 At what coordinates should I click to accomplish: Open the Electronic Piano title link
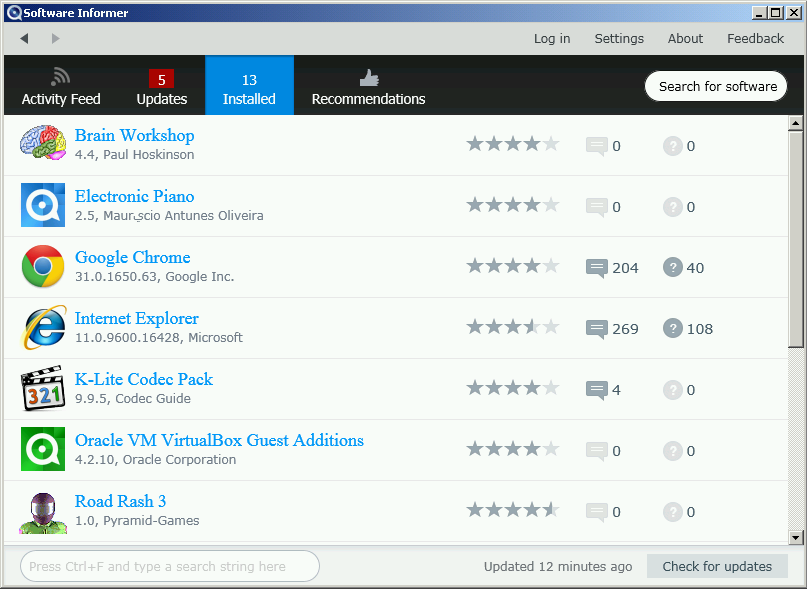pyautogui.click(x=134, y=196)
